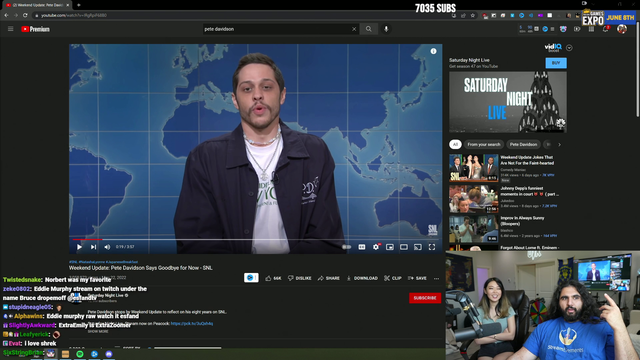Open Weekend Update Jokes video thumbnail
This screenshot has width=640, height=360.
point(473,168)
